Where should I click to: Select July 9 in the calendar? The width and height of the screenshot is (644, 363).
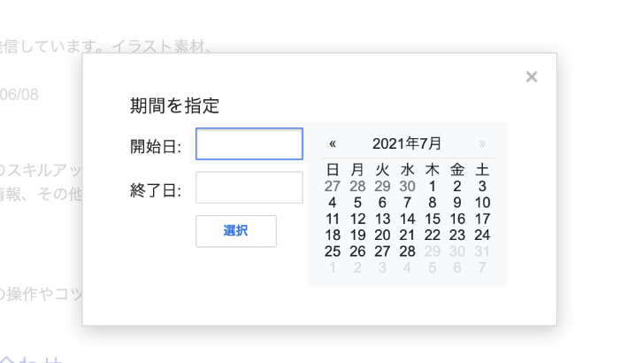click(457, 202)
